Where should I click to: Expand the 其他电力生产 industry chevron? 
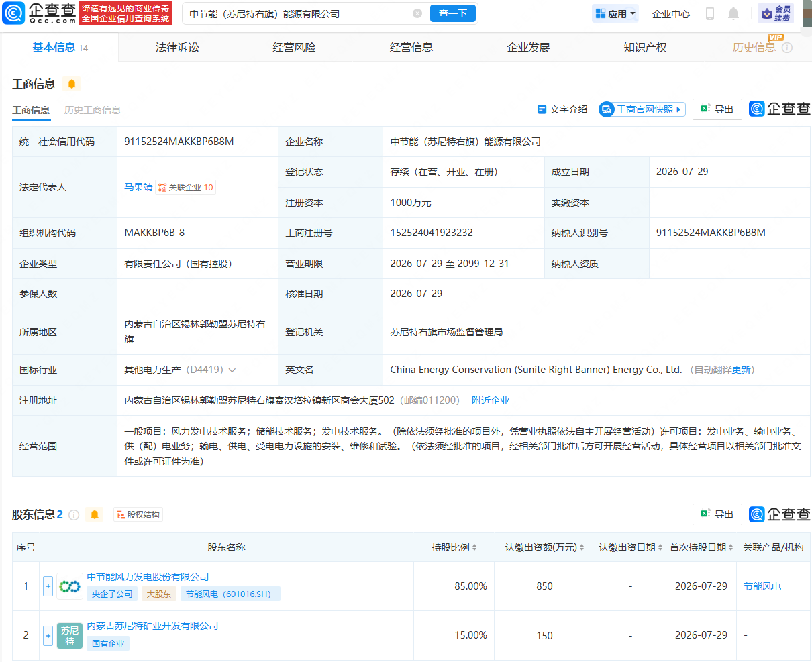[x=232, y=370]
